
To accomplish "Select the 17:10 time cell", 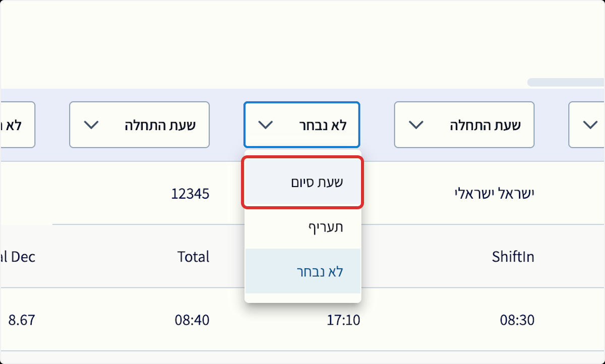I will point(343,320).
